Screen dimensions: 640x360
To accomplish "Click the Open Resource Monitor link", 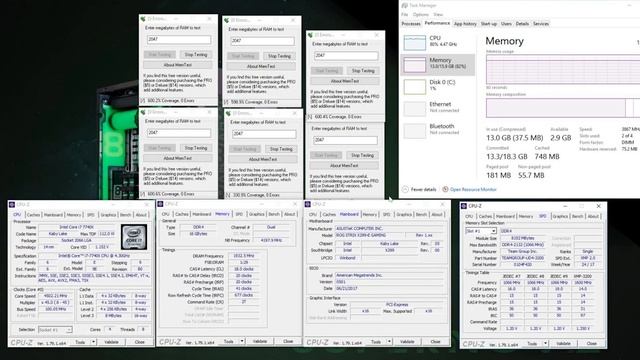I will click(473, 189).
